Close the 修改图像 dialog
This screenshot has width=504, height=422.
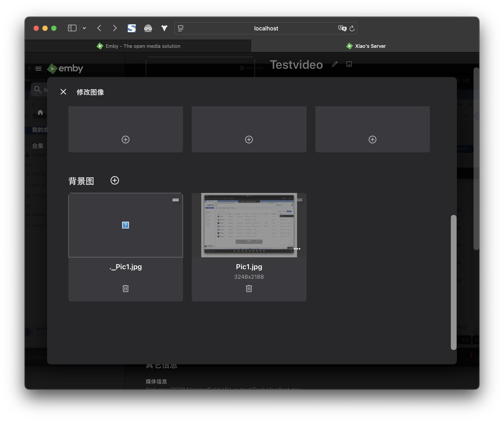point(63,92)
